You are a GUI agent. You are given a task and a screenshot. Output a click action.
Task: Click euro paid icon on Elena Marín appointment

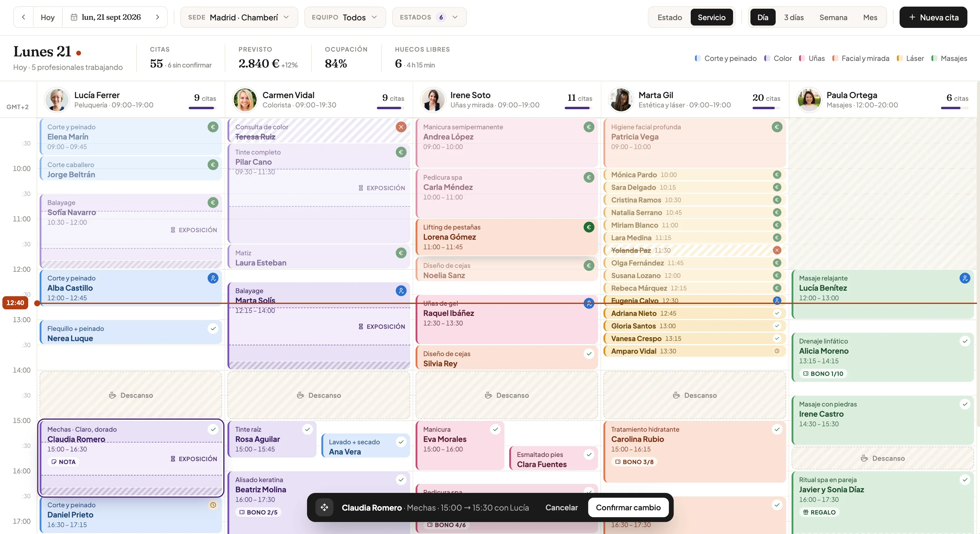pos(213,127)
